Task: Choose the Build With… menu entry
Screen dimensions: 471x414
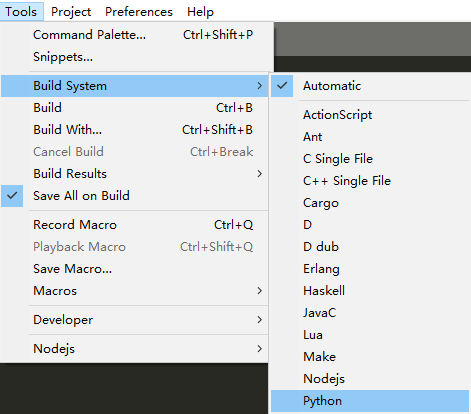Action: pyautogui.click(x=135, y=130)
